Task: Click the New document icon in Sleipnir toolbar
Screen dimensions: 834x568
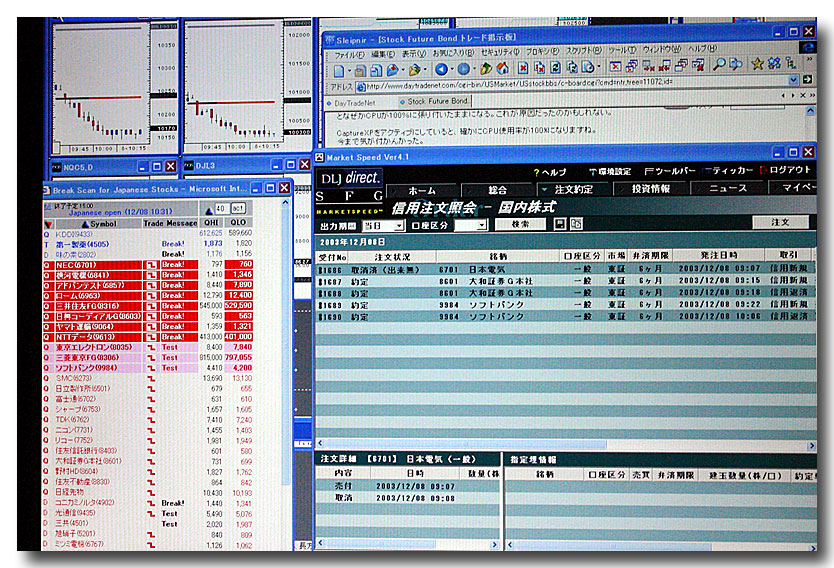Action: (339, 70)
